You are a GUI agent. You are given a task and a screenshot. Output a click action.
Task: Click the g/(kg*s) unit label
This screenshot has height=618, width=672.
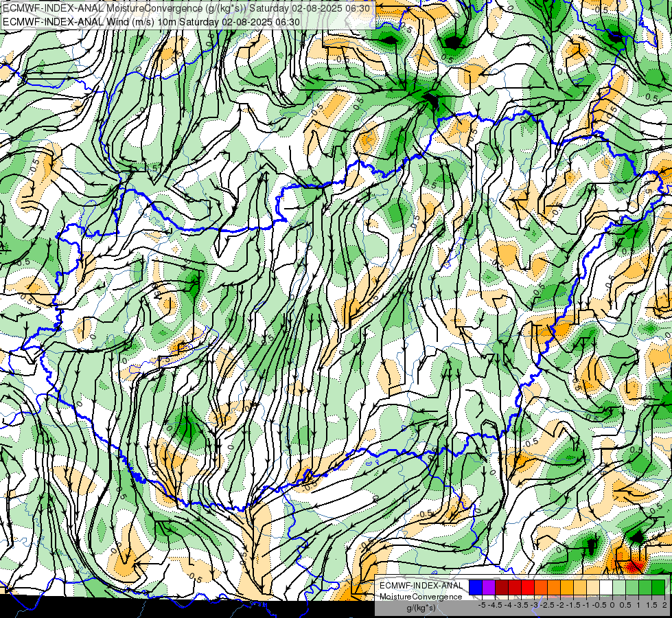(421, 608)
